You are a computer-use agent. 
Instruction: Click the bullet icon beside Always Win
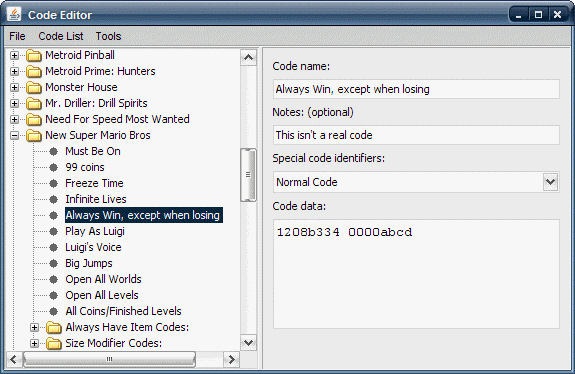54,215
